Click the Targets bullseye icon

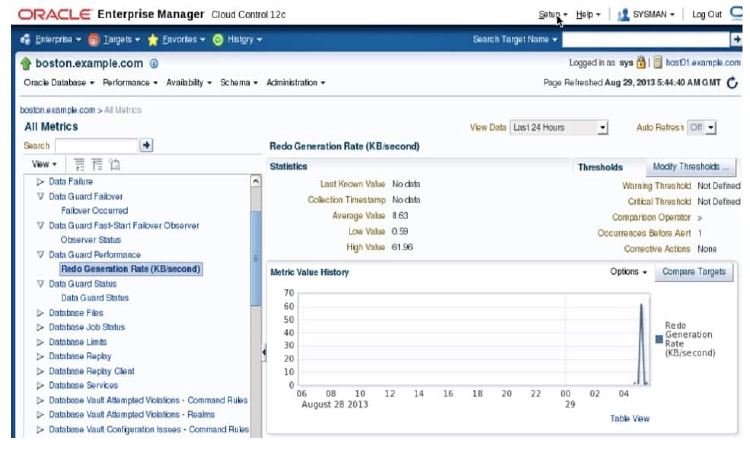click(94, 40)
